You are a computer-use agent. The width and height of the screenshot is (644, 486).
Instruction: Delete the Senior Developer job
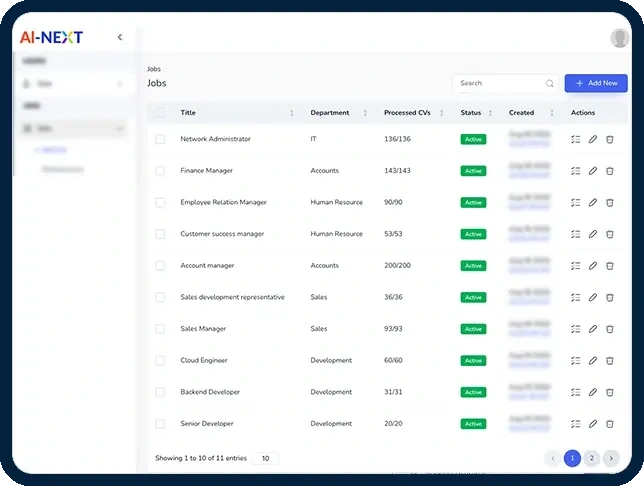[x=610, y=424]
